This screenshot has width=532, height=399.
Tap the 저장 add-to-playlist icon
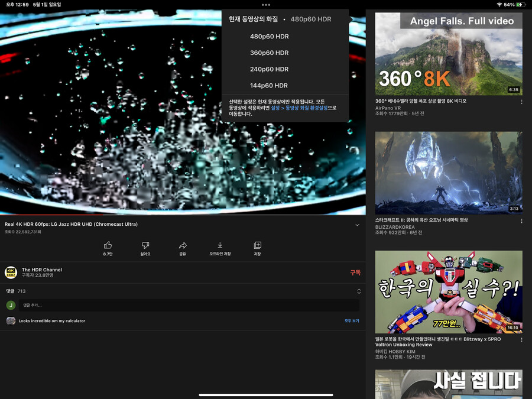(x=257, y=245)
